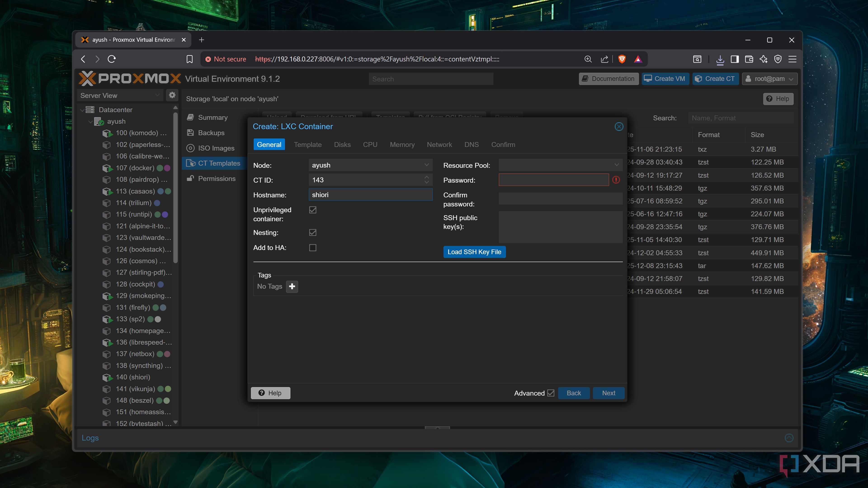Enable the Add to HA checkbox
868x488 pixels.
313,248
